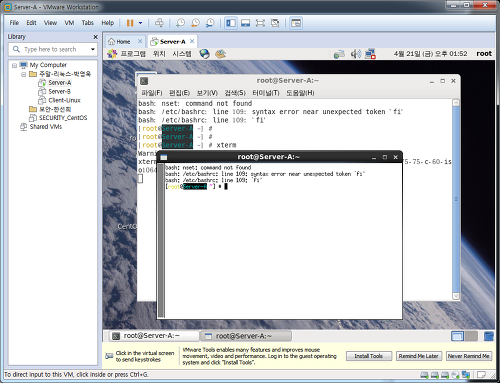The height and width of the screenshot is (383, 500).
Task: Click the Remind Me Later button
Action: (x=419, y=356)
